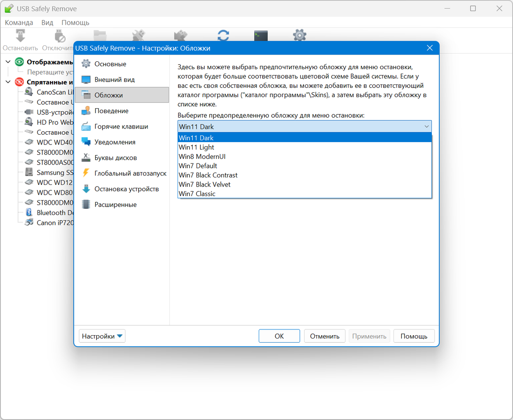Open the Основные settings page
Screen dimensions: 513x420
[122, 64]
